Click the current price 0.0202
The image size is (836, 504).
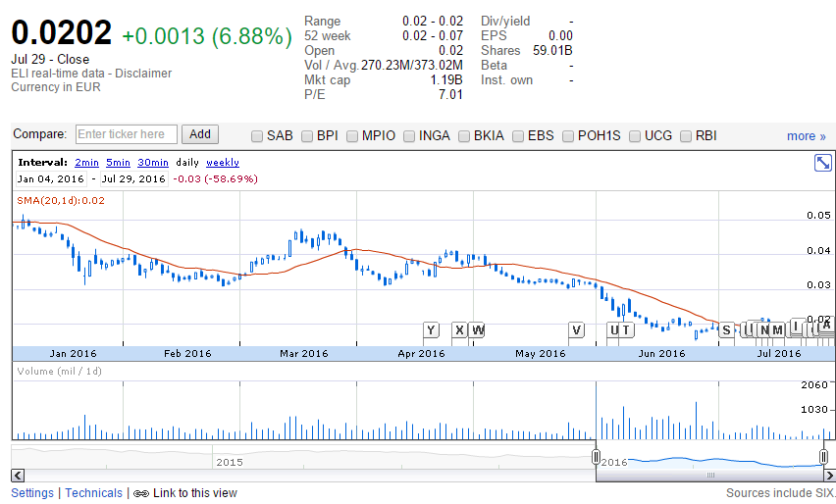[x=61, y=32]
